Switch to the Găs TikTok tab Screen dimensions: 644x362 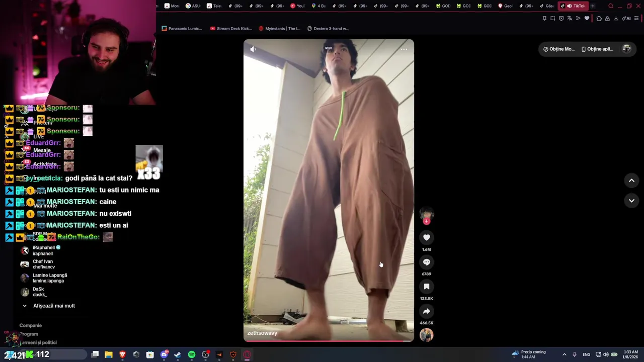546,6
